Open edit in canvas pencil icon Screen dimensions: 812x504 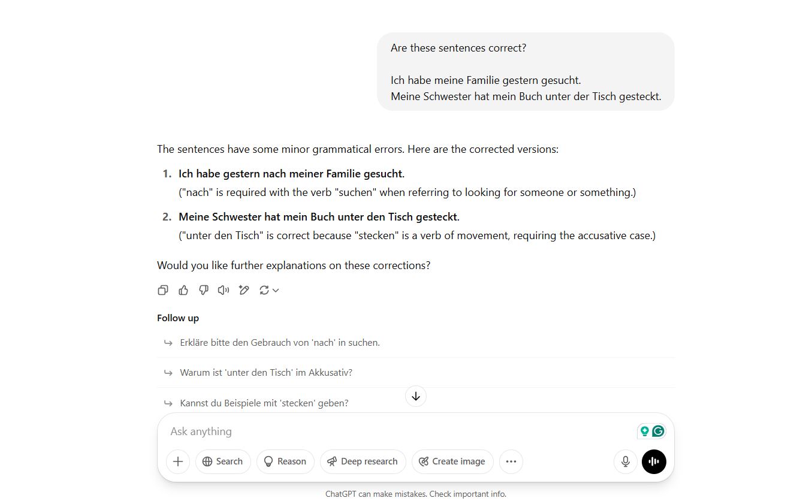[244, 290]
